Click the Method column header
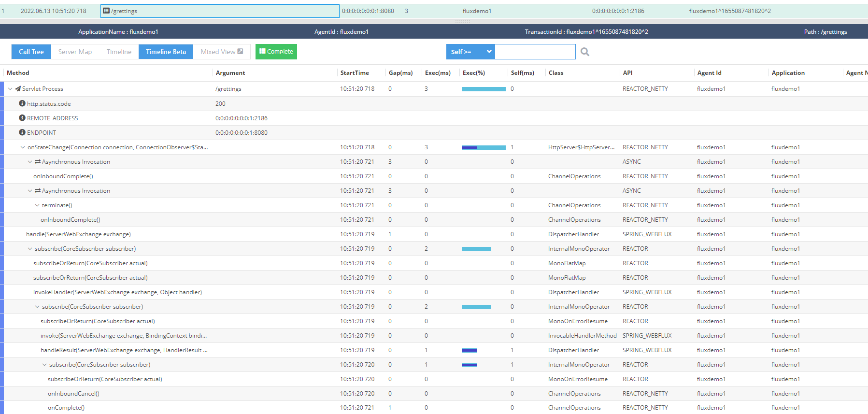868x414 pixels. point(18,73)
